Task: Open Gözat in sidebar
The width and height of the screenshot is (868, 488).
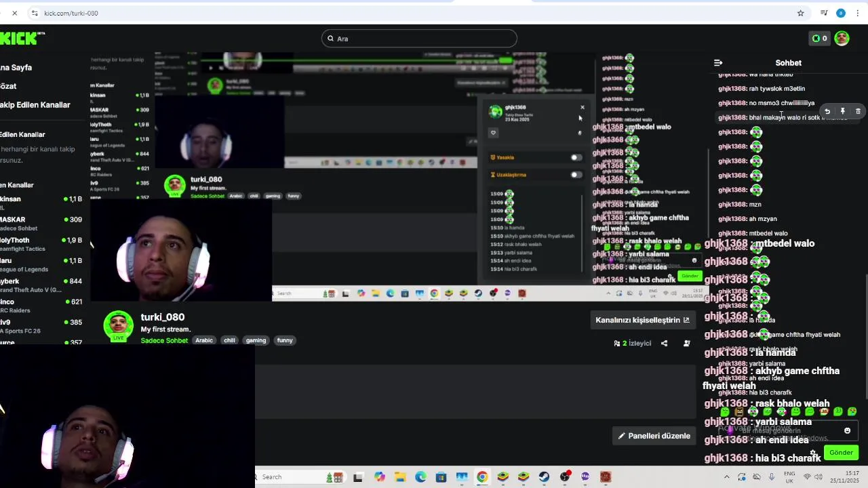Action: [x=8, y=86]
